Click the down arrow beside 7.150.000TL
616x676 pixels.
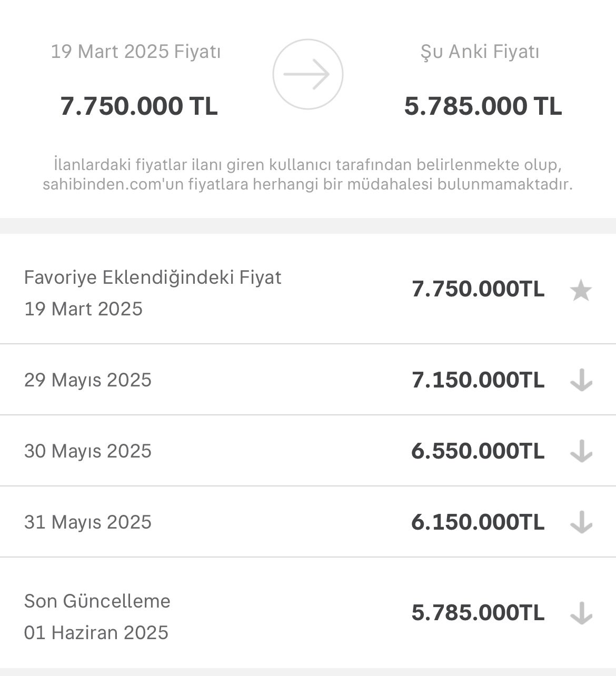click(581, 380)
